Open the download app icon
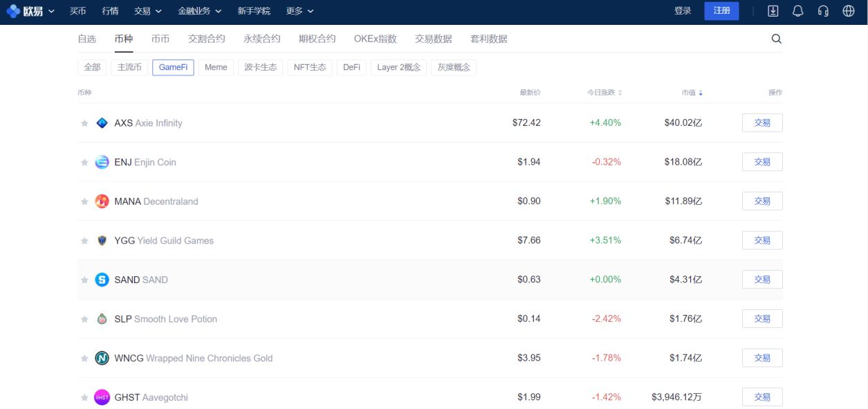868x409 pixels. click(x=773, y=11)
